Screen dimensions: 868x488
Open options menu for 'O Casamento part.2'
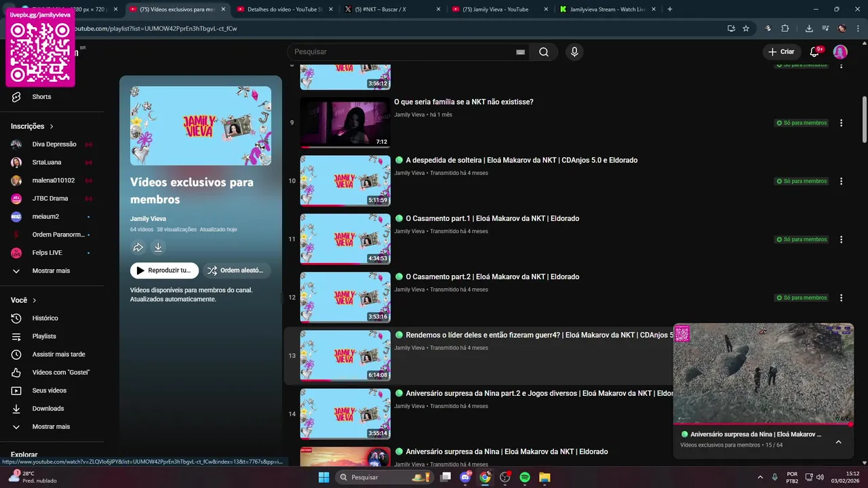(x=841, y=298)
